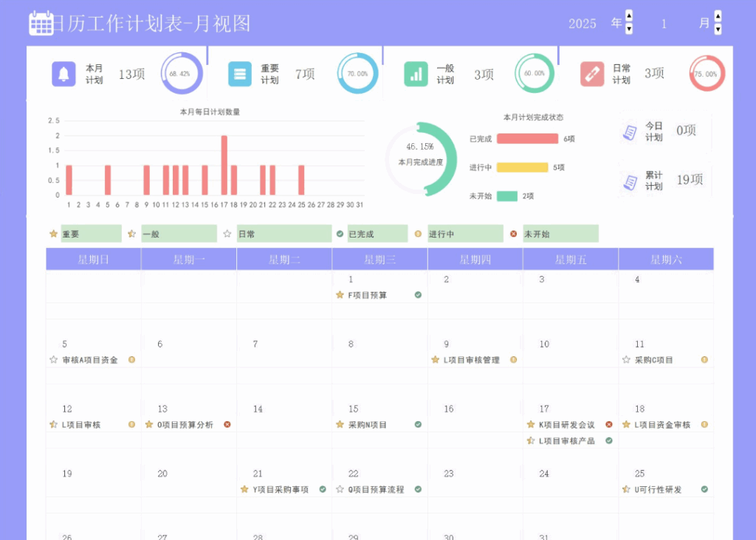Select the 已完成 legend cell

(x=377, y=234)
